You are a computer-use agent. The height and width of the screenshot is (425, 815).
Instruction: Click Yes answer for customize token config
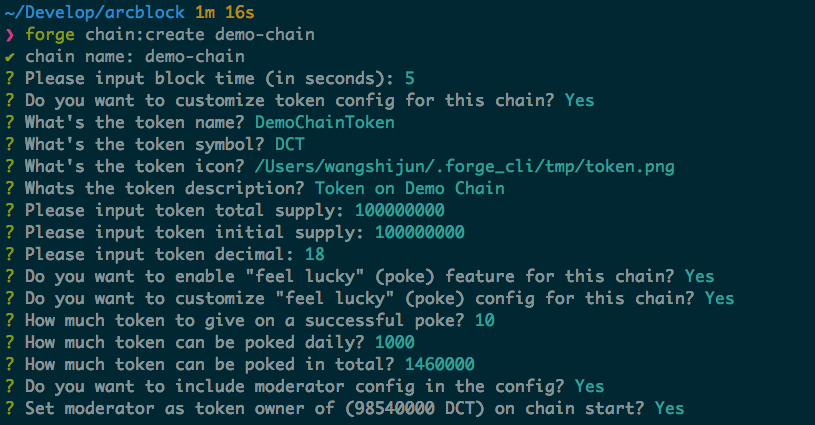point(579,100)
